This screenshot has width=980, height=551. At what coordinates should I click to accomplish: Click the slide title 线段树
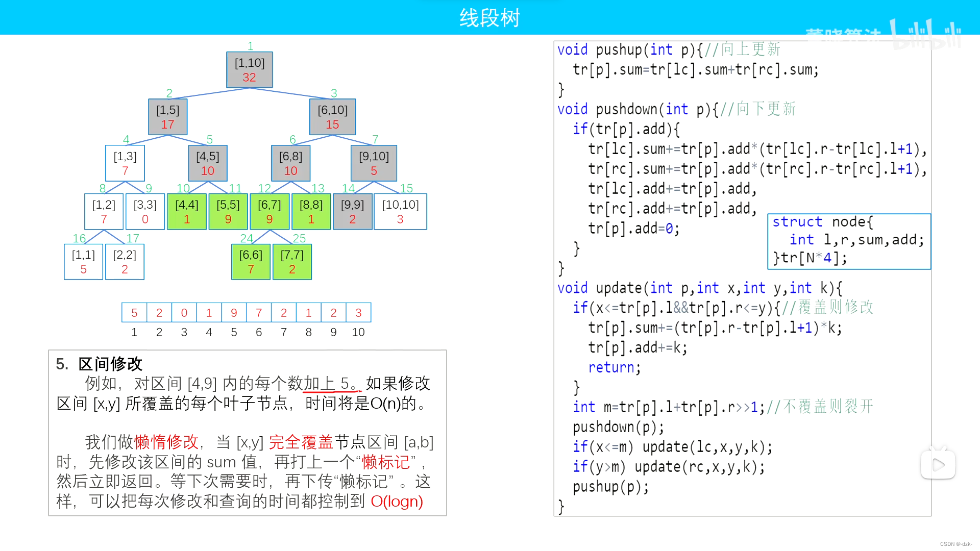[489, 18]
